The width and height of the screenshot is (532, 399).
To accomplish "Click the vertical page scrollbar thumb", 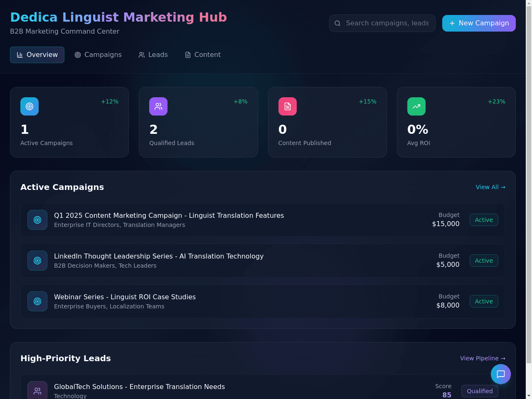I will pos(529,185).
